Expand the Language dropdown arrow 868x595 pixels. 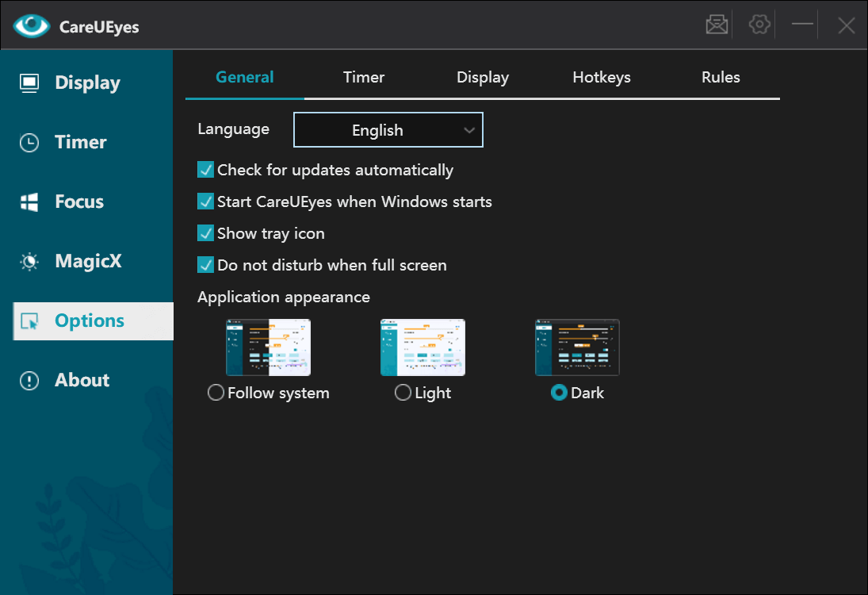[469, 130]
